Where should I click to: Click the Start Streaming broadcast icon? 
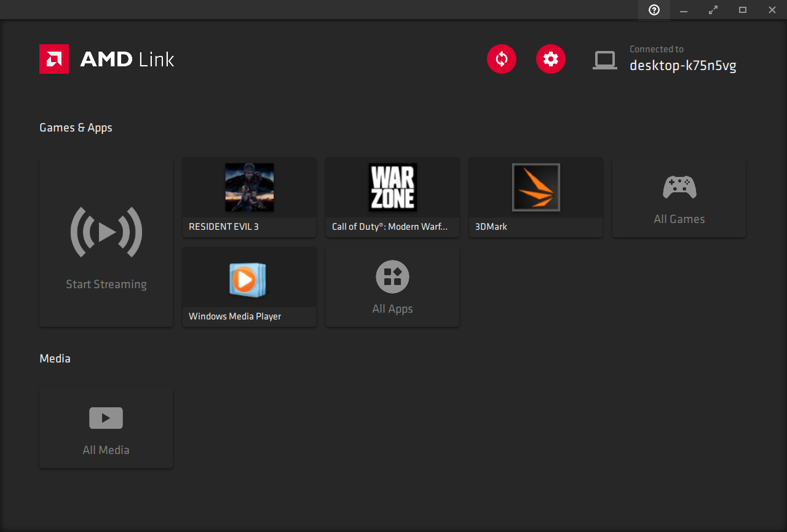(106, 232)
